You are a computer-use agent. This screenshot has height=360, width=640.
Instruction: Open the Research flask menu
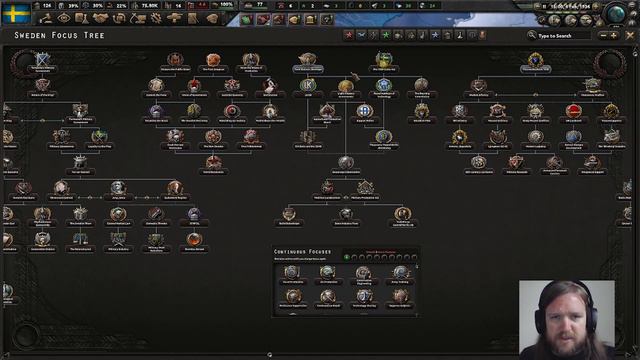pos(82,18)
